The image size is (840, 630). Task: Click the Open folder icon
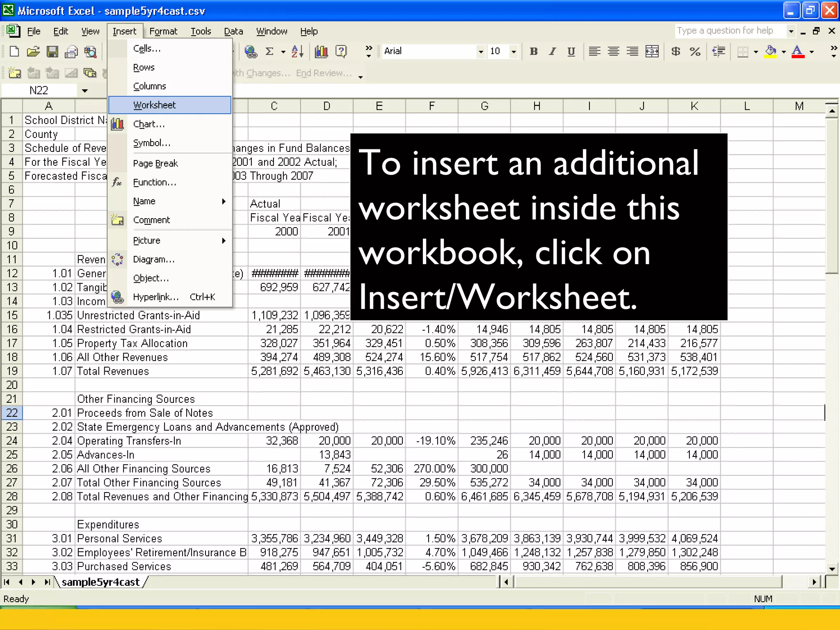click(33, 51)
